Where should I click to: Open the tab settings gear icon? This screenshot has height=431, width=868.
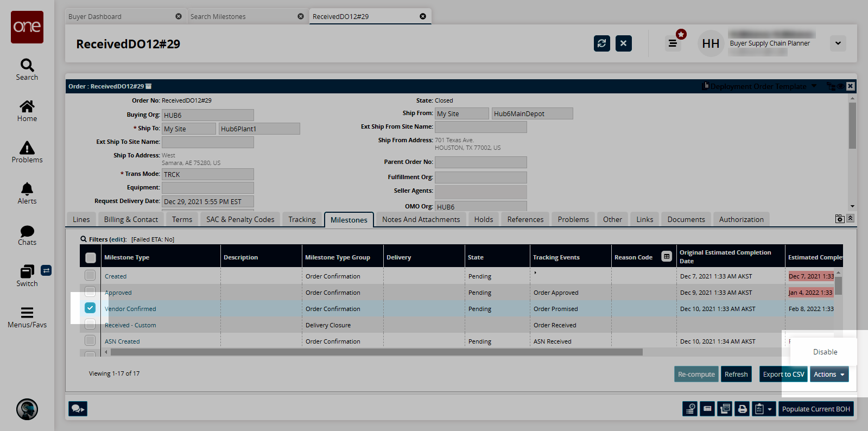pos(839,219)
